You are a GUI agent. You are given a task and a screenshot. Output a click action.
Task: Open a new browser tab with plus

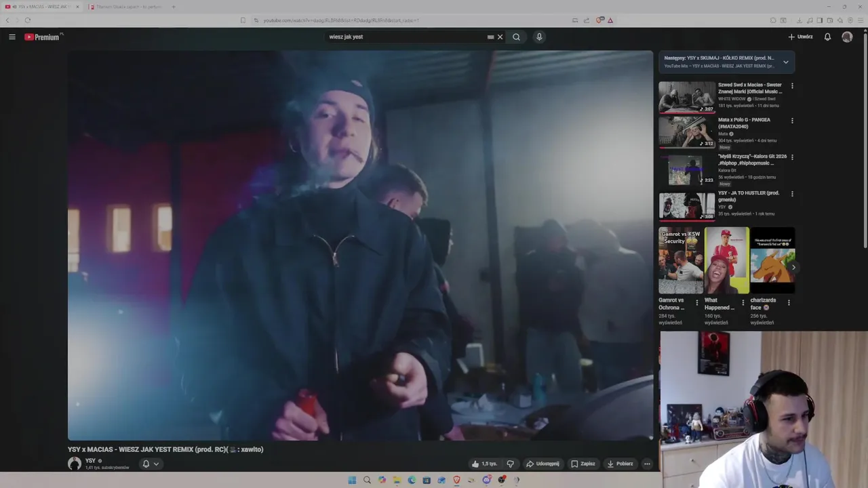(x=173, y=7)
